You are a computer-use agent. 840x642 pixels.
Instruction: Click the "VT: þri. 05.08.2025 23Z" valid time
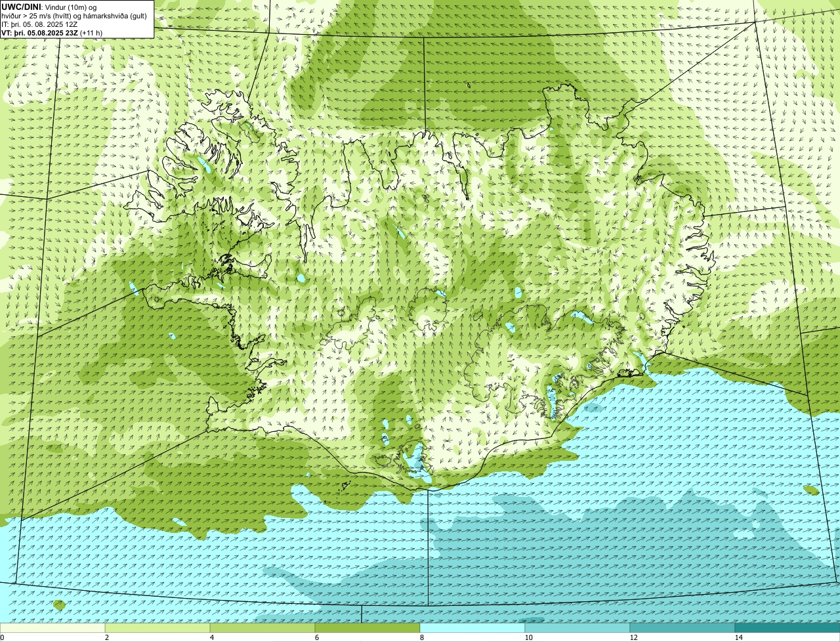click(x=39, y=33)
